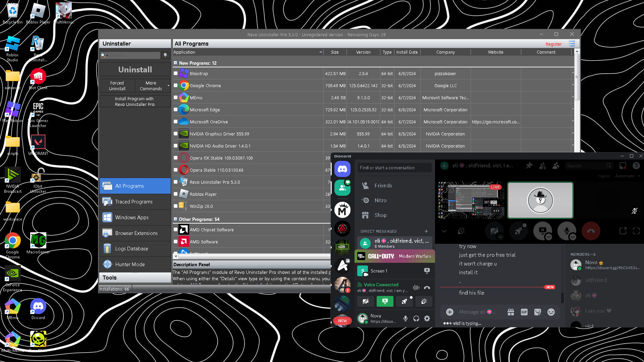Open Discord user settings gear
This screenshot has height=362, width=644.
point(427,318)
